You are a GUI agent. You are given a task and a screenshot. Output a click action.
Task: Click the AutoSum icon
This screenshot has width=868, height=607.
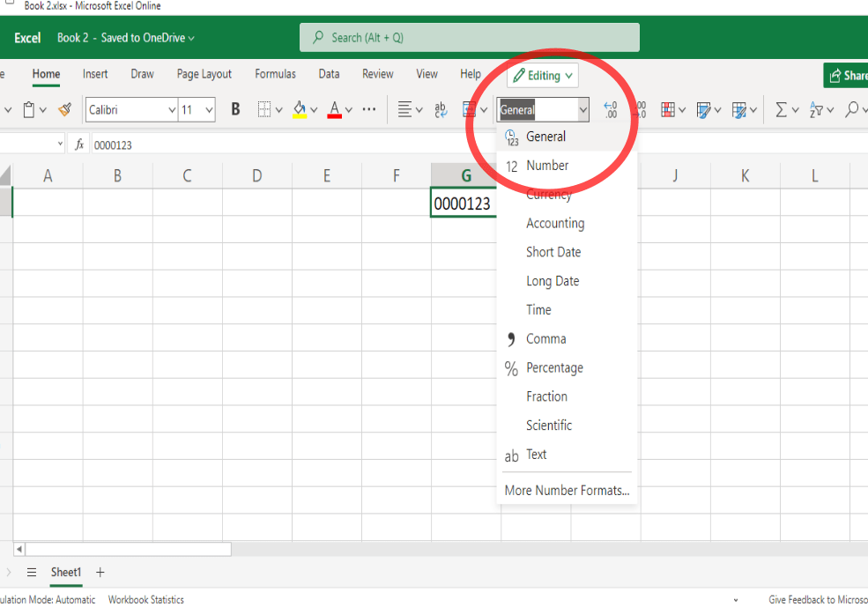(783, 109)
